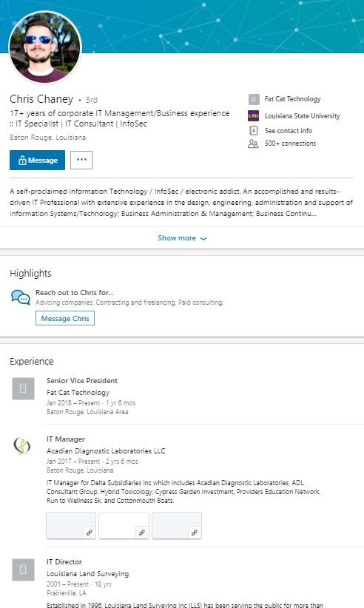Viewport: 364px width, 608px height.
Task: Click the chat bubbles Highlights icon
Action: click(21, 297)
